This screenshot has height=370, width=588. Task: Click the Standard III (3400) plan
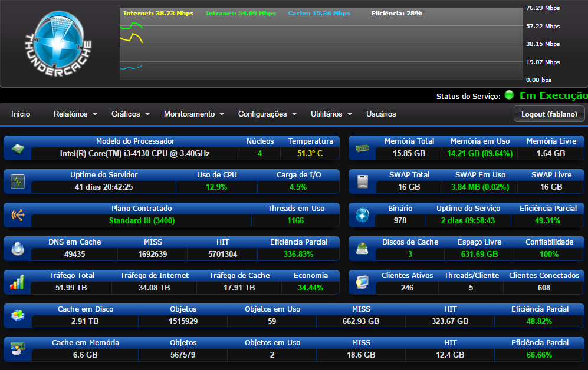coord(142,220)
